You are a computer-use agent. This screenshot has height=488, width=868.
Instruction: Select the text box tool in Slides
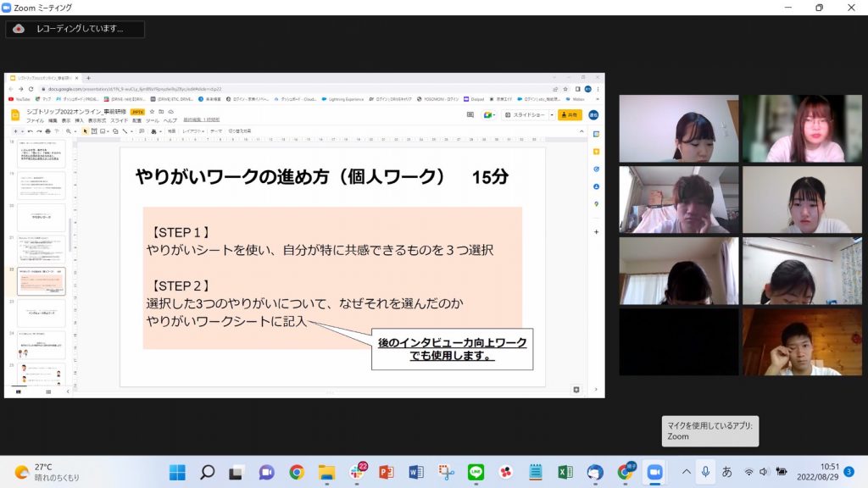pyautogui.click(x=94, y=131)
